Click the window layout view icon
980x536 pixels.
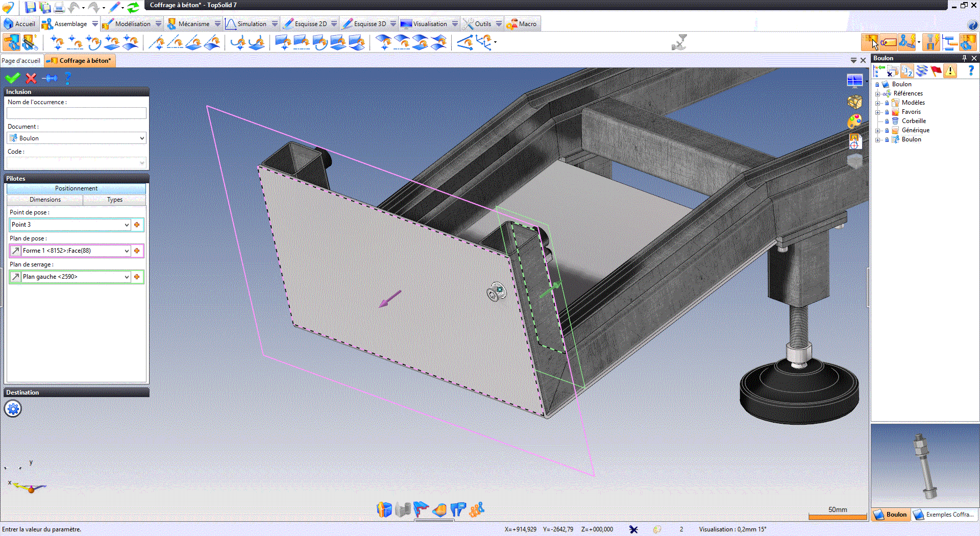coord(855,81)
